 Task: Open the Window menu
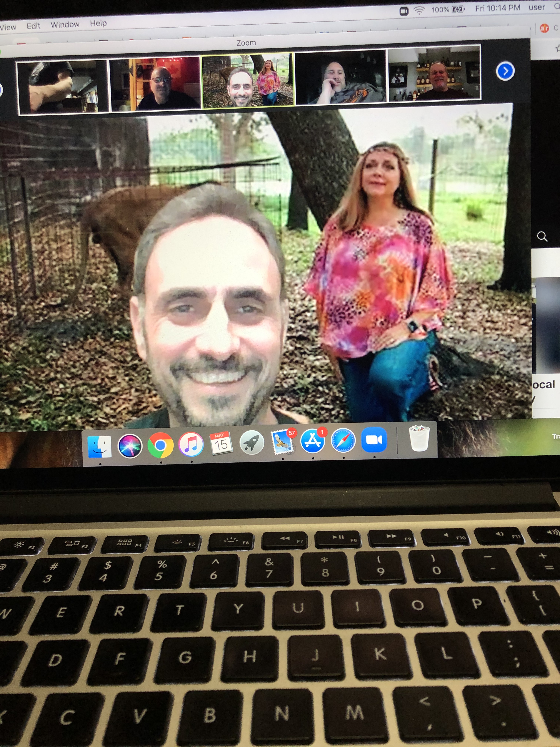click(x=65, y=25)
